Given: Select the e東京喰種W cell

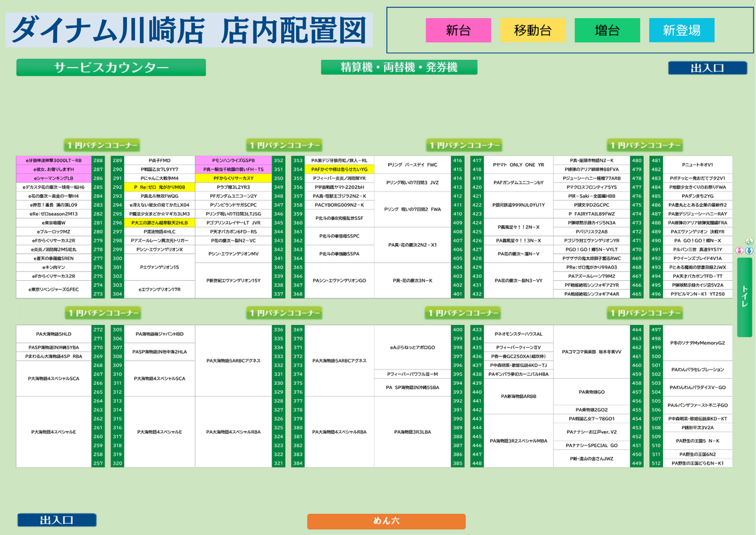Looking at the screenshot, I should pyautogui.click(x=54, y=223).
